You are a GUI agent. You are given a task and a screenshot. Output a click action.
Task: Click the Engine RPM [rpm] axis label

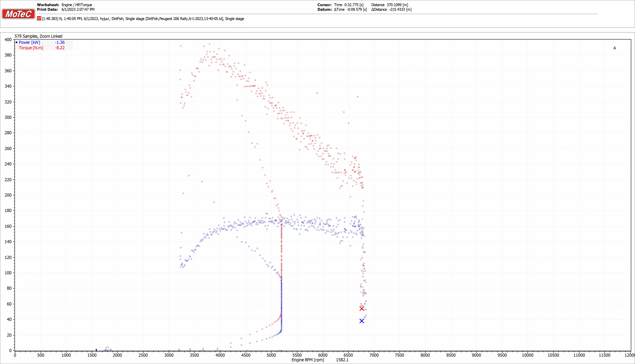[308, 360]
